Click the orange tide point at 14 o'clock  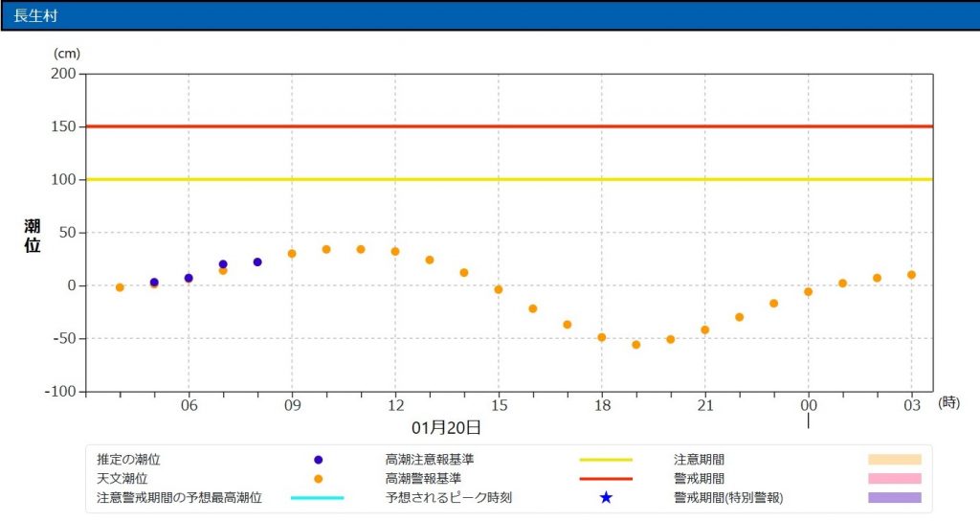(x=464, y=273)
